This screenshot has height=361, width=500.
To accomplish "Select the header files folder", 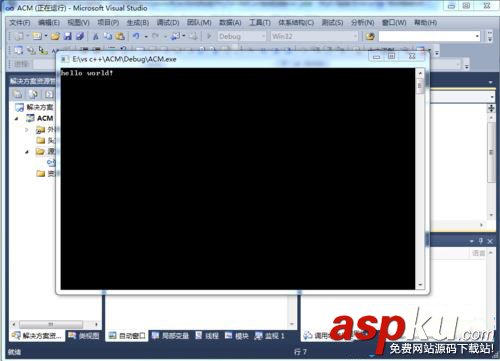I will [46, 140].
